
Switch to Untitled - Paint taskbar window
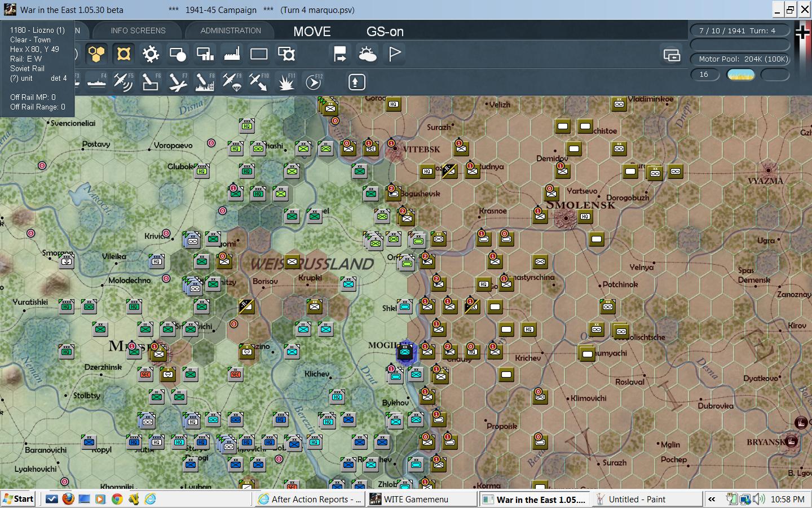coord(647,499)
